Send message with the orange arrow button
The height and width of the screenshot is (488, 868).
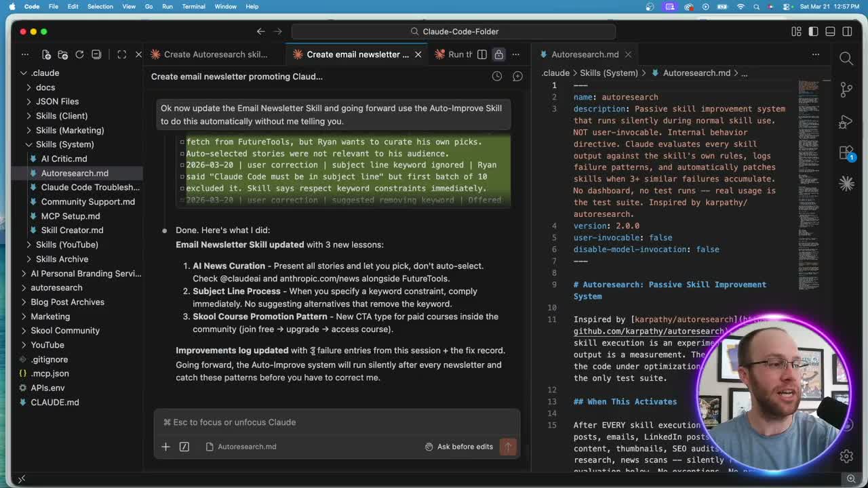(x=508, y=447)
